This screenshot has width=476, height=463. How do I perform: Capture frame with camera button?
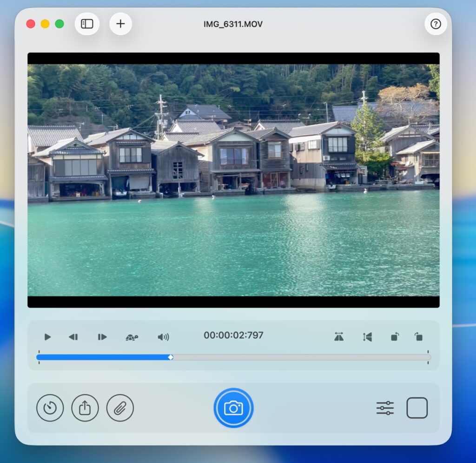233,408
